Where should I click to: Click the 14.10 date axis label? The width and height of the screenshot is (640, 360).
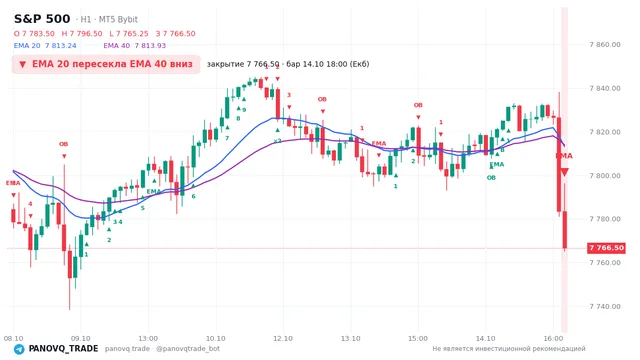pos(485,338)
